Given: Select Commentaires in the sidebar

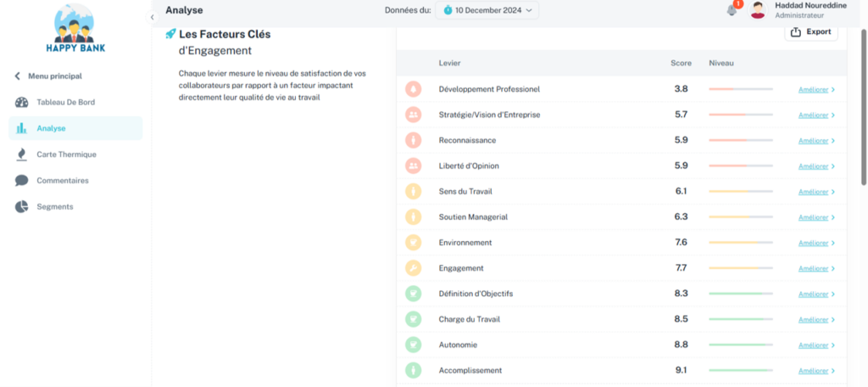Looking at the screenshot, I should point(62,181).
